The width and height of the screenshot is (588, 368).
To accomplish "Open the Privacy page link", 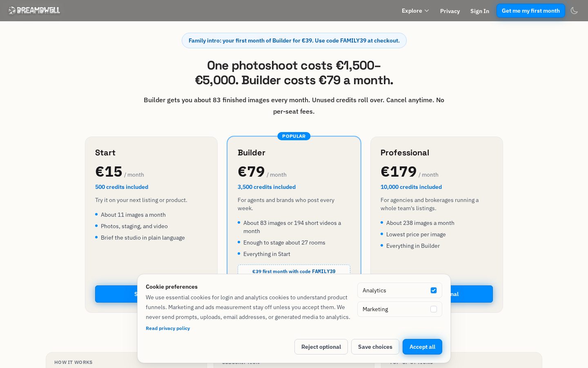I will (450, 11).
